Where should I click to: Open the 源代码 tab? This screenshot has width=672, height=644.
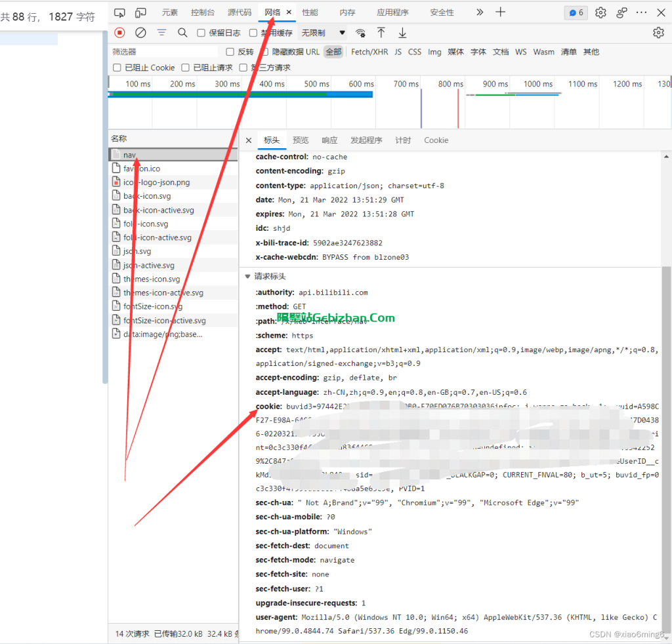coord(240,12)
